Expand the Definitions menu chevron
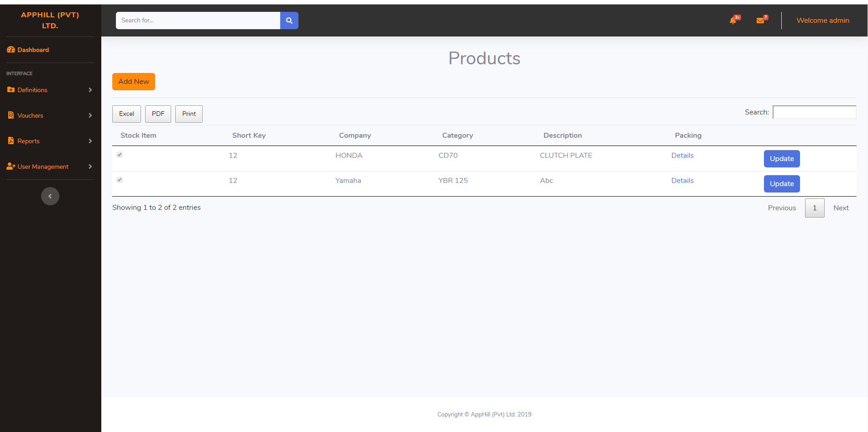 click(90, 90)
